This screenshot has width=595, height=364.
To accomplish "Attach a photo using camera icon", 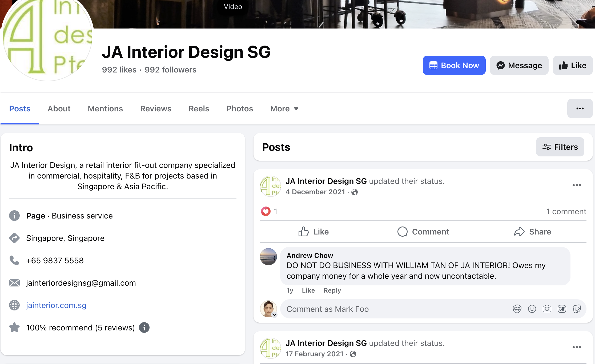I will [x=547, y=309].
